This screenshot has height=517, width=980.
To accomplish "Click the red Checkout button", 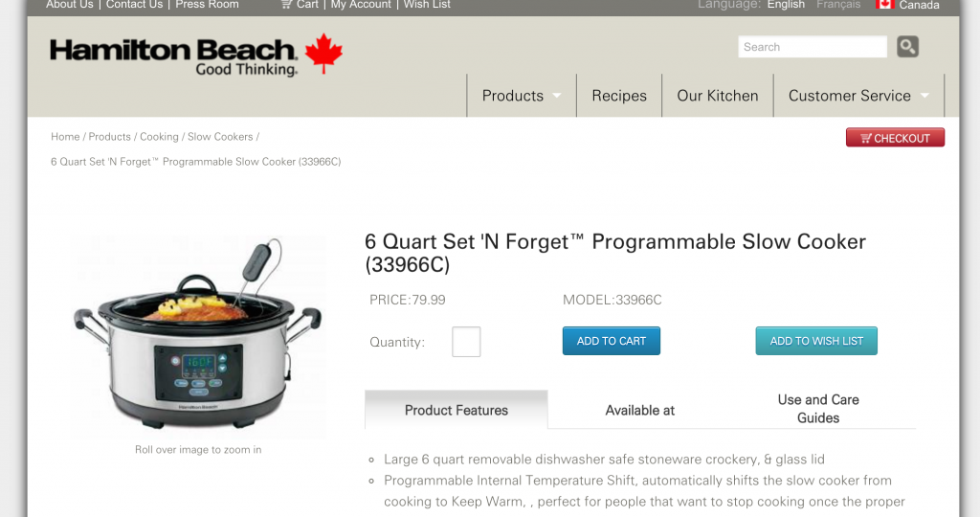I will [895, 138].
